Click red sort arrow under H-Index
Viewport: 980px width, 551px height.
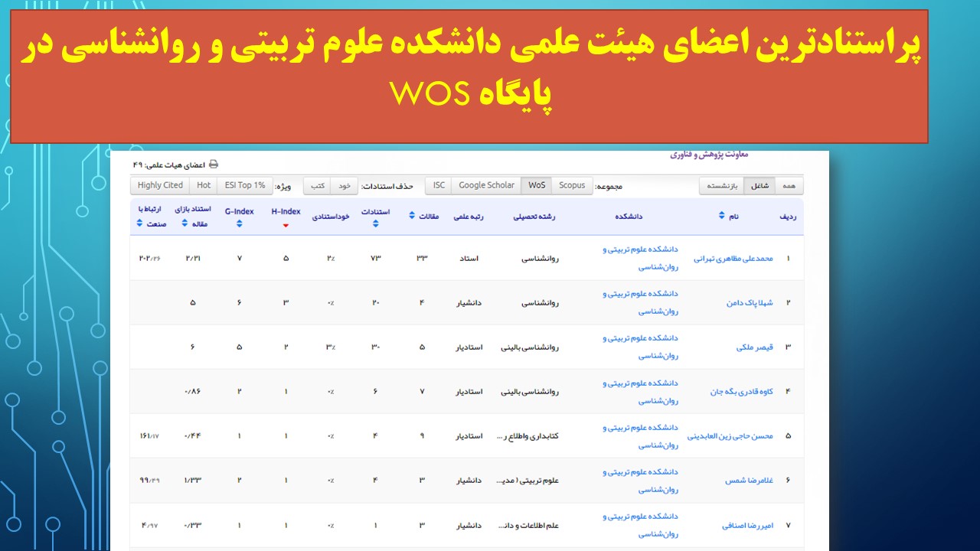click(286, 225)
